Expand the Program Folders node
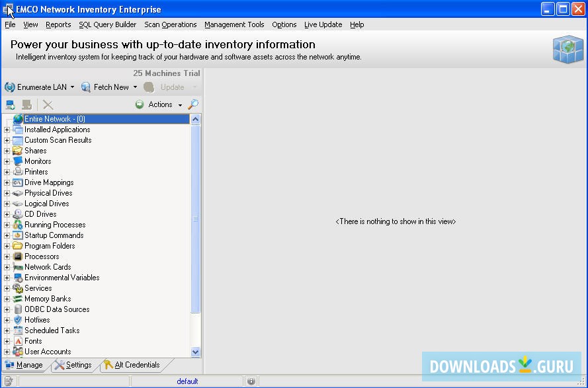The height and width of the screenshot is (388, 588). [x=7, y=246]
